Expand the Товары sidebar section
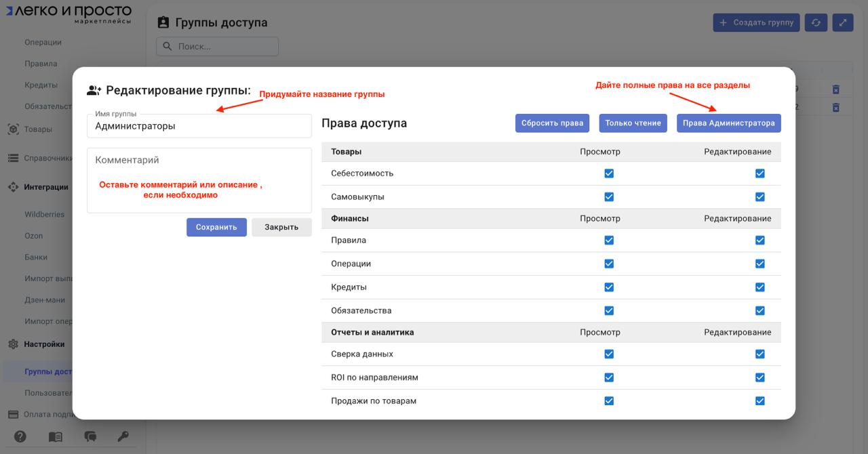Image resolution: width=868 pixels, height=454 pixels. [x=38, y=129]
